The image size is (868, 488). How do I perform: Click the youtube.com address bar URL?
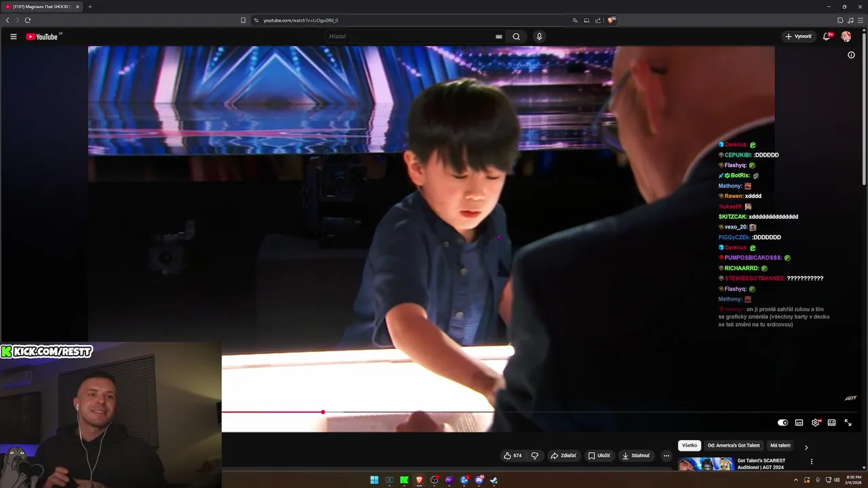tap(300, 20)
